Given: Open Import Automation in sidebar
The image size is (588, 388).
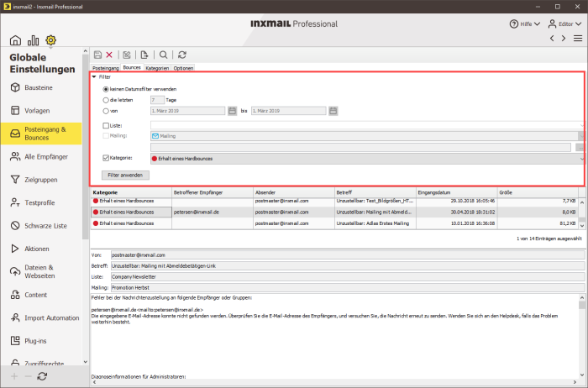Looking at the screenshot, I should (x=41, y=318).
